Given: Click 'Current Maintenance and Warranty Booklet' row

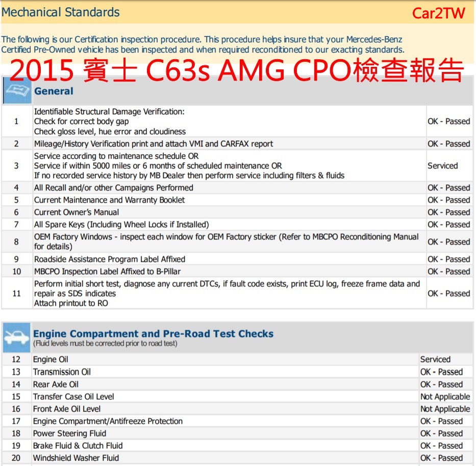Looking at the screenshot, I should click(x=109, y=200).
